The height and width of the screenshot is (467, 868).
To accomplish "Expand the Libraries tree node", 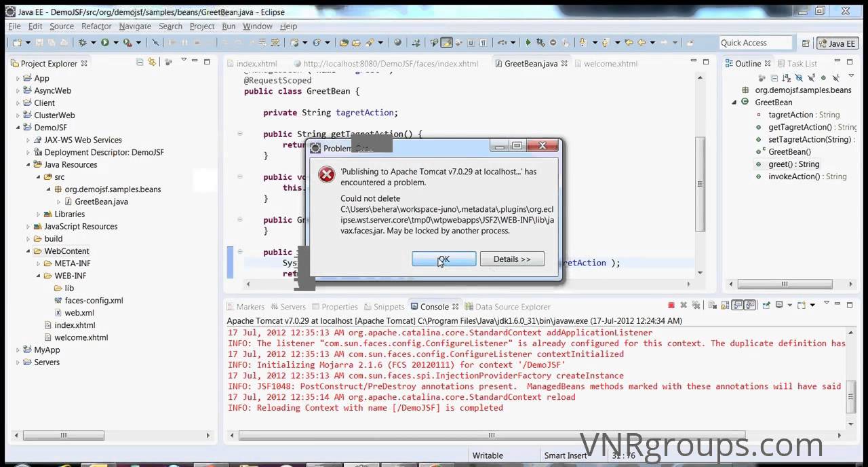I will tap(39, 214).
